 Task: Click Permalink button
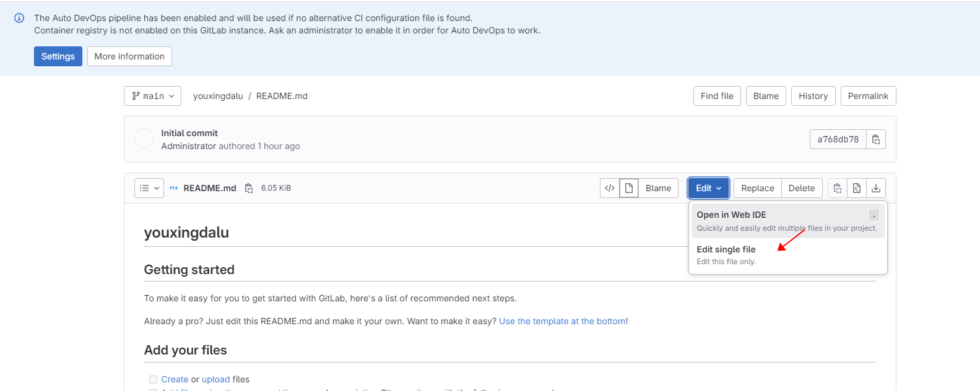point(868,96)
